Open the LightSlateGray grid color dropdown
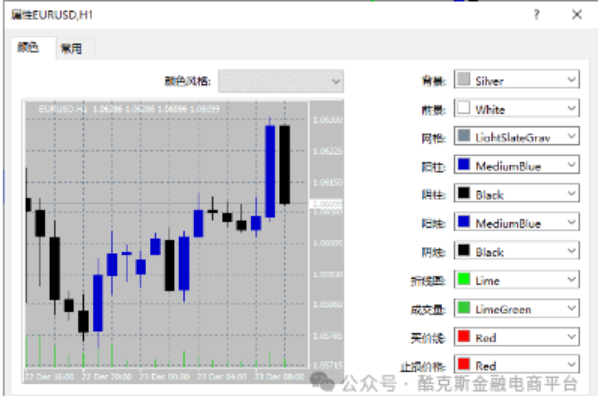This screenshot has height=408, width=598. [x=517, y=137]
